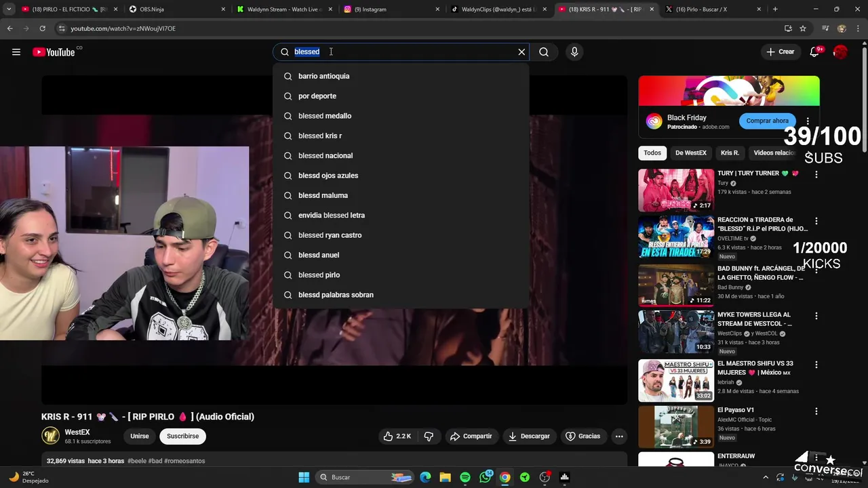Screen dimensions: 868x488
Task: Open options menu for REACCION a TIRADERA video
Action: click(x=816, y=222)
